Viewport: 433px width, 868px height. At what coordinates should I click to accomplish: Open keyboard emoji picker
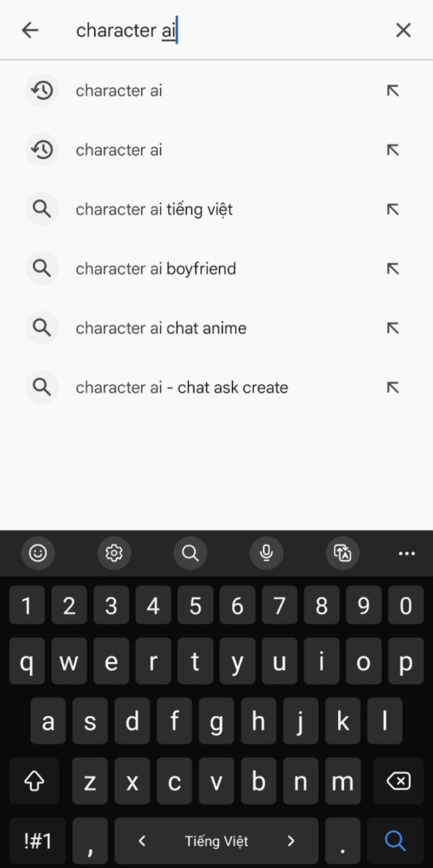click(x=38, y=553)
